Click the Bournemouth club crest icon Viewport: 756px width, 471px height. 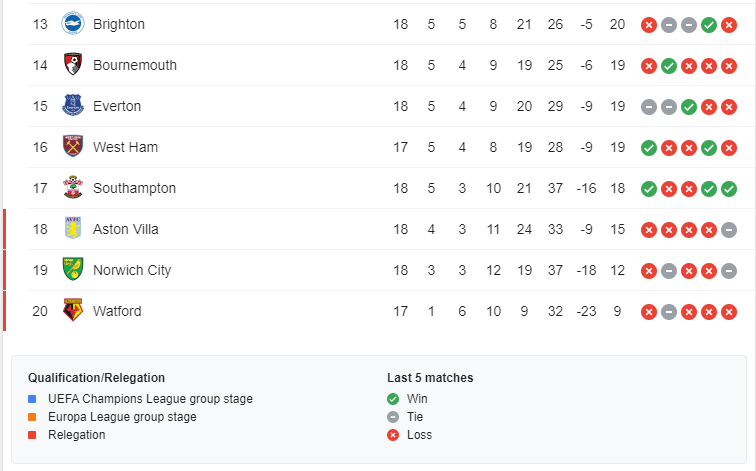pyautogui.click(x=72, y=65)
